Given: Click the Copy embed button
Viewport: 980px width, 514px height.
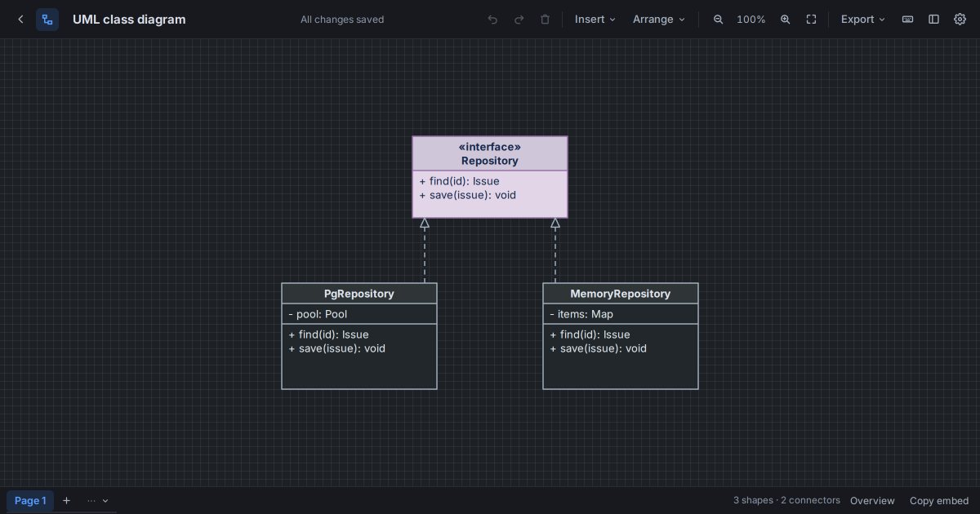Looking at the screenshot, I should point(939,501).
